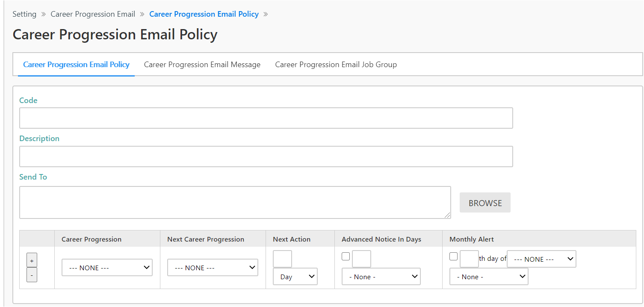This screenshot has height=307, width=644.
Task: Select the Career Progression Email Policy tab
Action: click(x=76, y=65)
